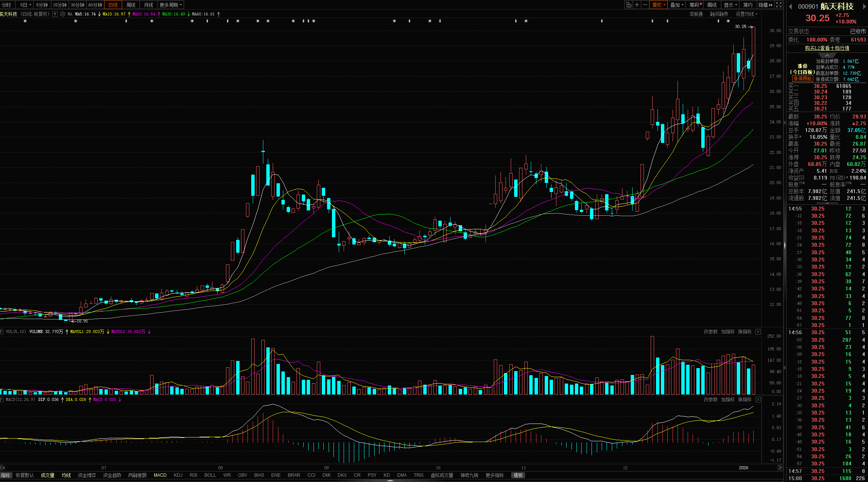
Task: Zoom out chart with minus icon
Action: coord(645,5)
